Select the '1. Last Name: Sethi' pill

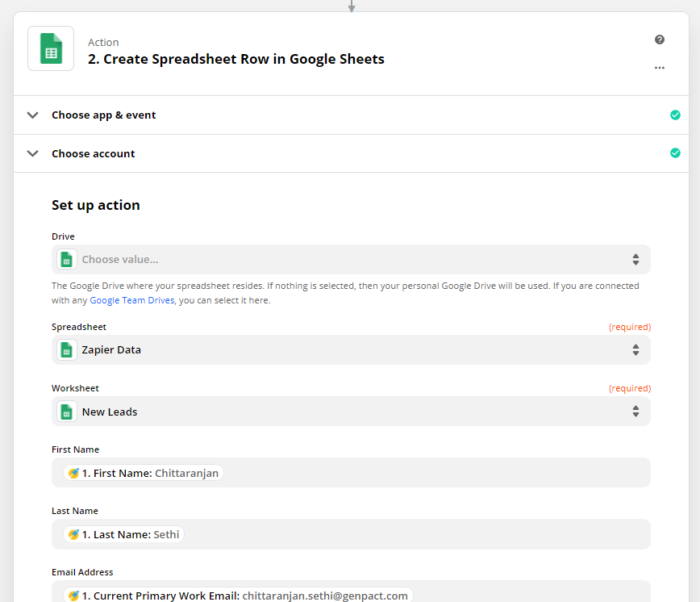coord(123,534)
